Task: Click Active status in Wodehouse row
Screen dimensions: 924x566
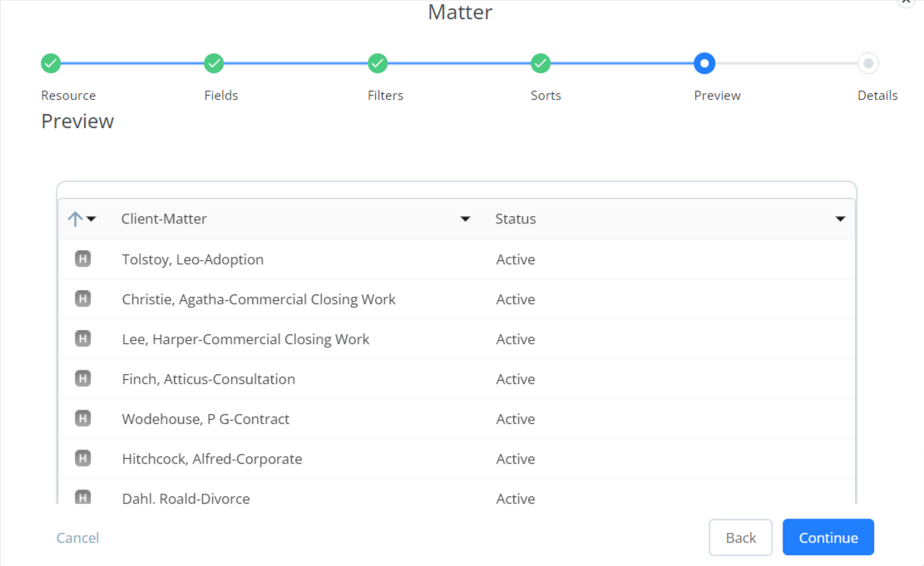Action: click(516, 420)
